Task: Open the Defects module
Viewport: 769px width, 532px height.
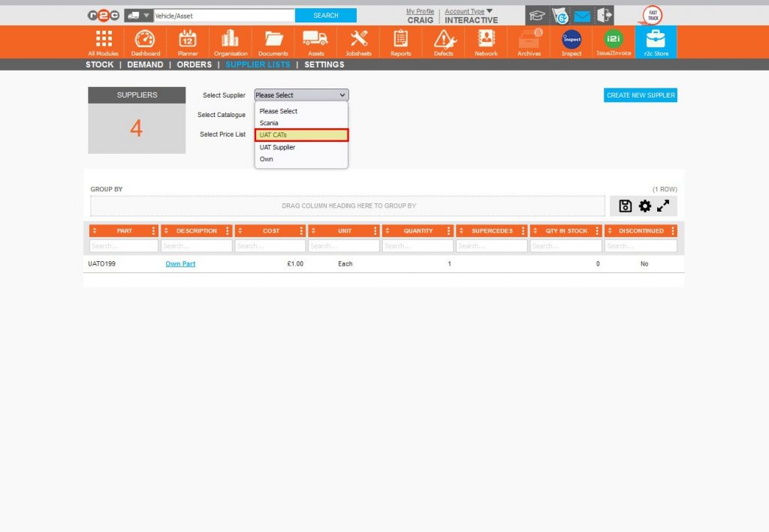Action: click(x=443, y=42)
